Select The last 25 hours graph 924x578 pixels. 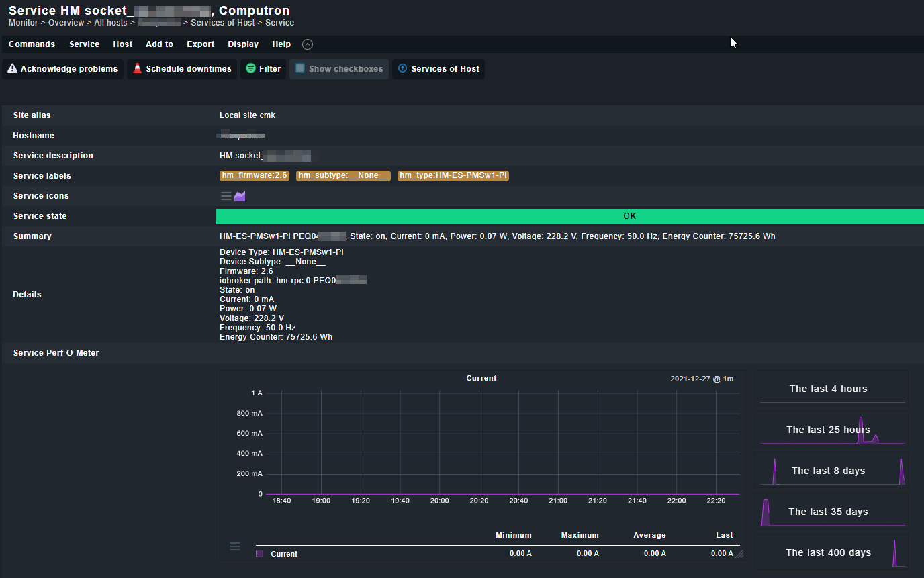point(831,430)
